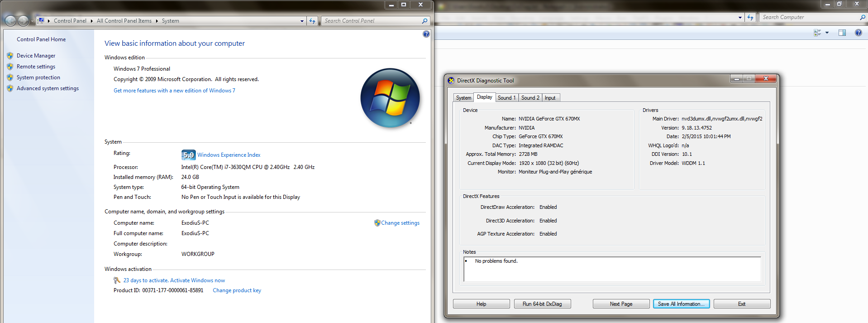The image size is (868, 323).
Task: Click the magnifier in Search Control Panel
Action: point(424,21)
